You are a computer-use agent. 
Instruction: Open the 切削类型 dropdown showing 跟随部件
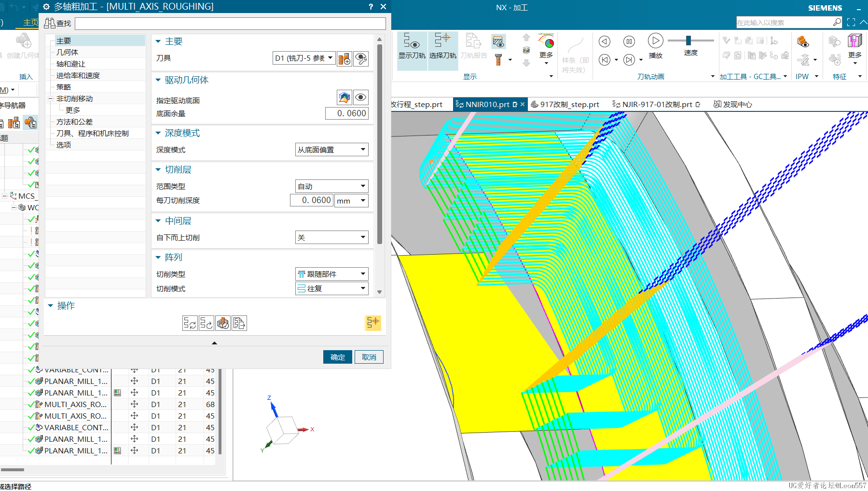click(331, 274)
